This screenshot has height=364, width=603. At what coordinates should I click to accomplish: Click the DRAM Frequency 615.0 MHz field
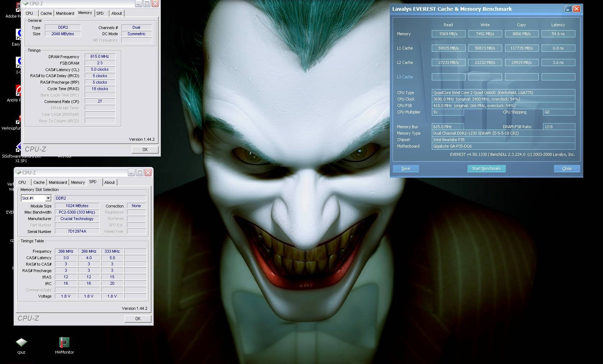point(100,56)
